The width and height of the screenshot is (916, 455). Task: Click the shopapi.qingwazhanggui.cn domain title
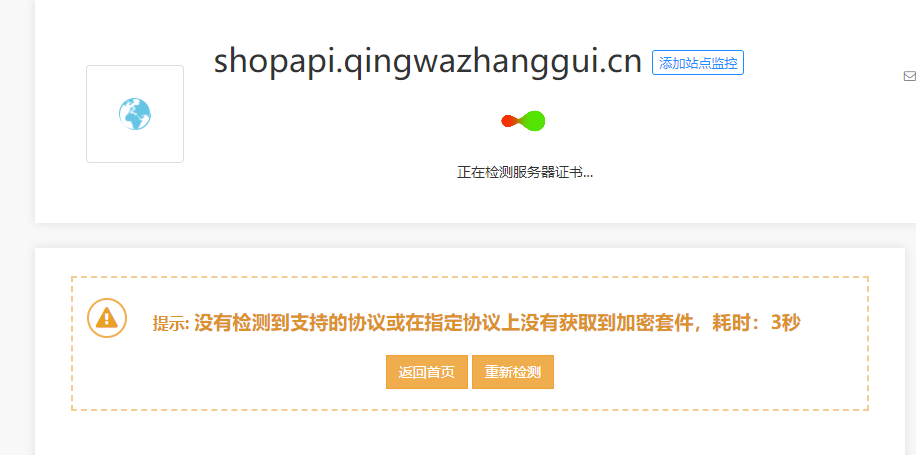(x=428, y=62)
